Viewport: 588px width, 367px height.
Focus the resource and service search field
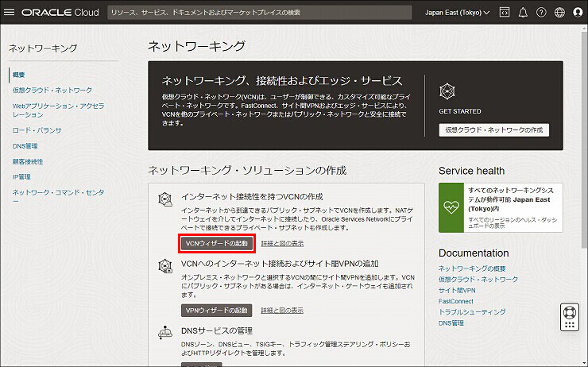(x=260, y=13)
